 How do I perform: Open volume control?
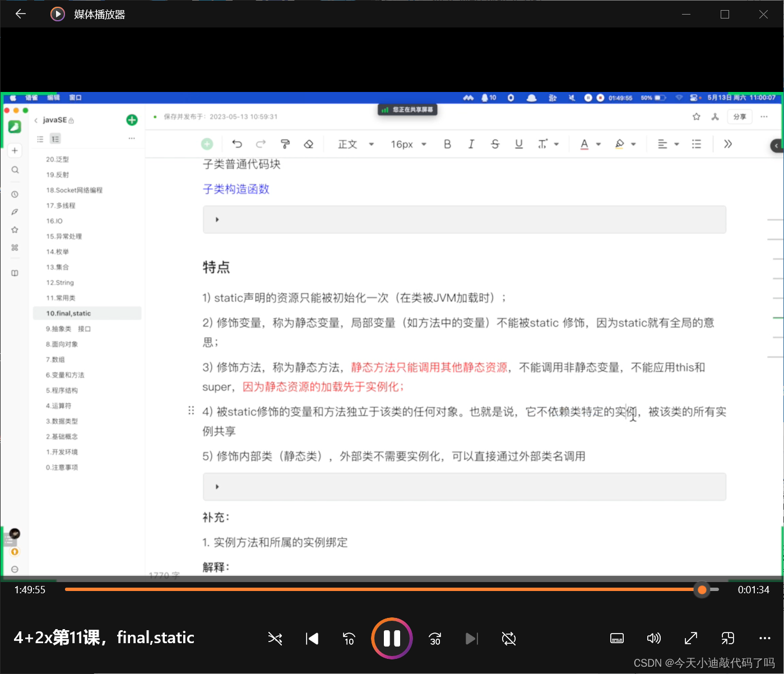tap(654, 638)
